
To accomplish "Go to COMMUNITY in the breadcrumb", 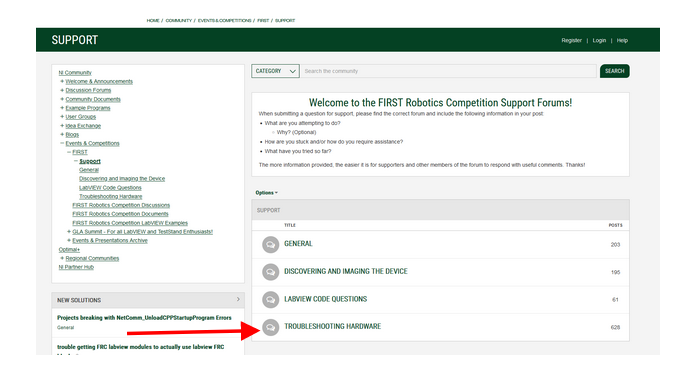I will click(178, 21).
